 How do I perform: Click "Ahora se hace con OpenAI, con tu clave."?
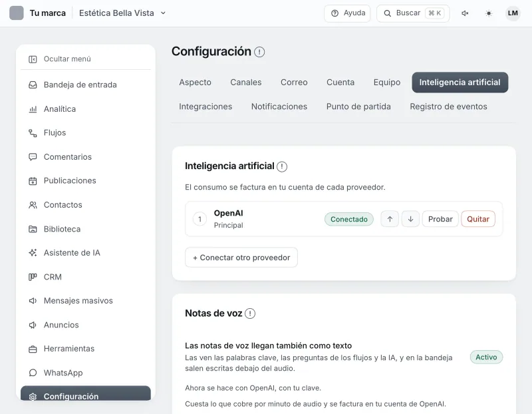[x=253, y=388]
